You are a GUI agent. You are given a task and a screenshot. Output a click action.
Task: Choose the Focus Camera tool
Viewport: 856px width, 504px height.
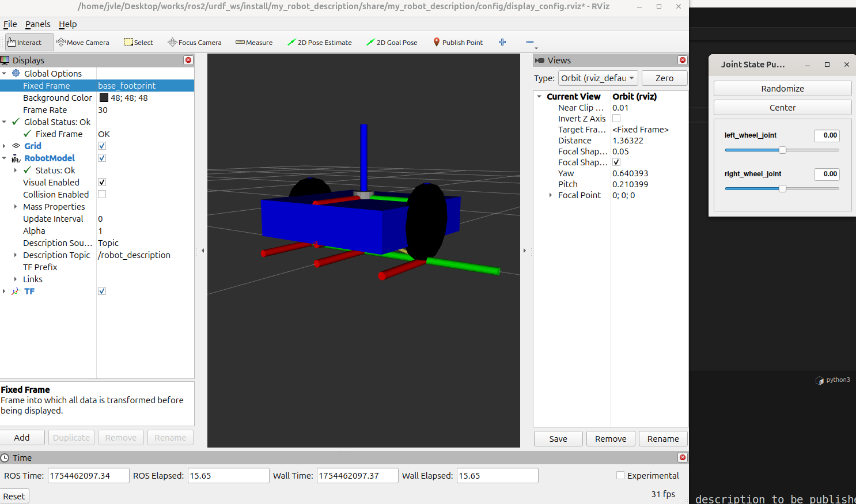(195, 43)
